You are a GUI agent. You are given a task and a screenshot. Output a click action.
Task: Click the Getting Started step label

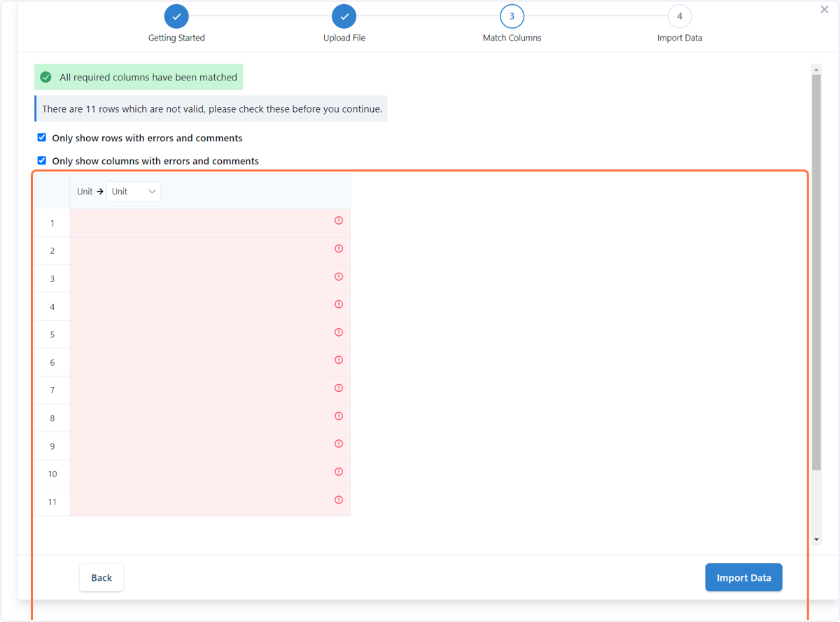(x=176, y=38)
